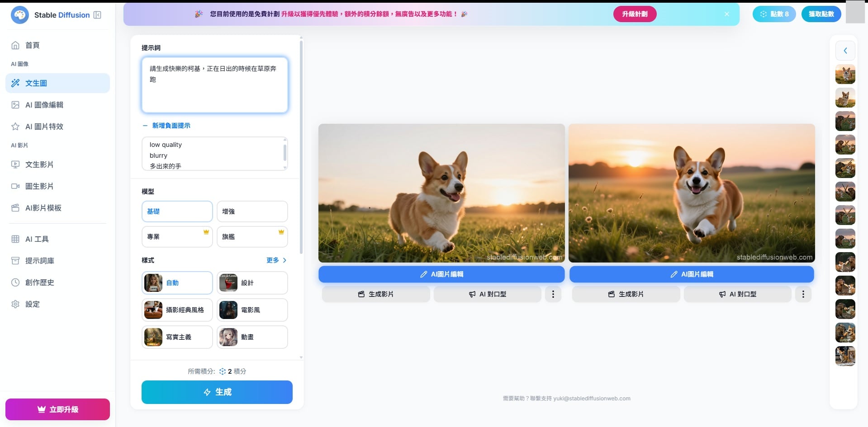The width and height of the screenshot is (868, 427).
Task: Open AI 圖像編輯 in the sidebar
Action: tap(44, 105)
